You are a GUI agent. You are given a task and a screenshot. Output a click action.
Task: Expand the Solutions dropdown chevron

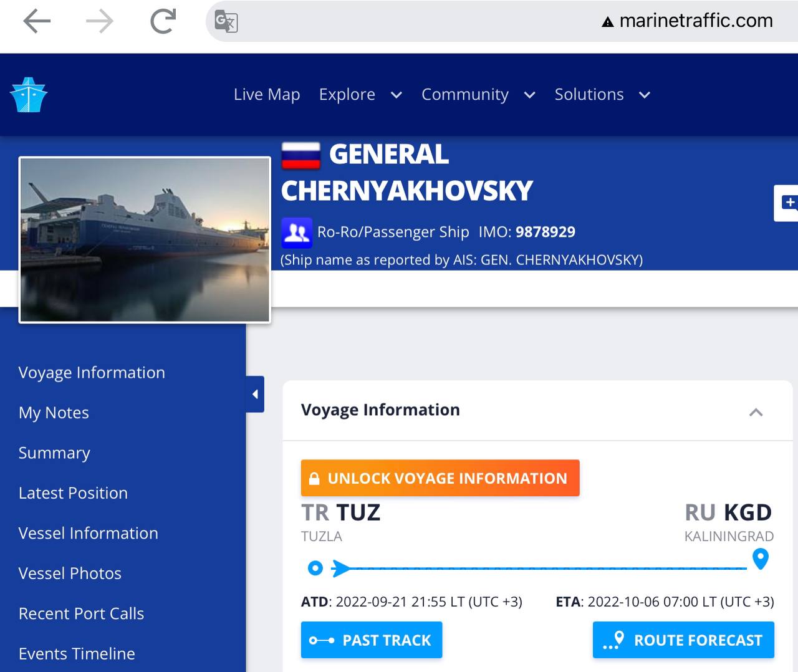[x=645, y=95]
